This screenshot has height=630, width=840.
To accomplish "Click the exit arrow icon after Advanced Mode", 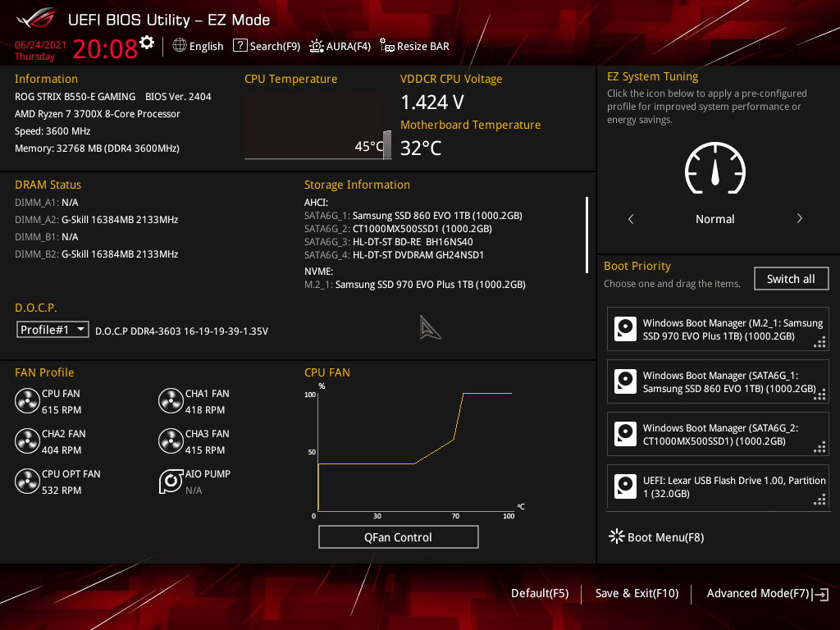I will 820,594.
